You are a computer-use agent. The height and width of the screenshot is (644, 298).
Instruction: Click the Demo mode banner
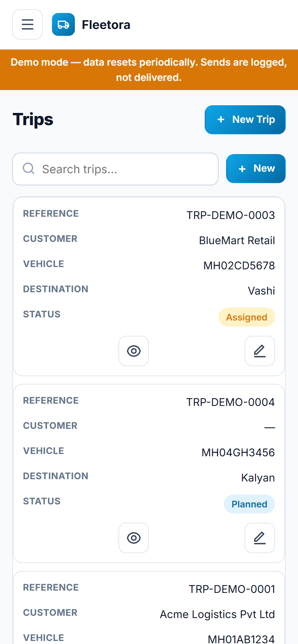coord(149,70)
